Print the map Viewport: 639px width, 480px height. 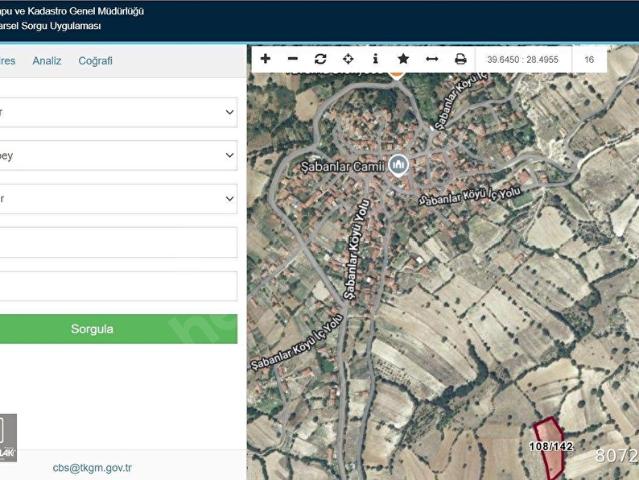(460, 59)
